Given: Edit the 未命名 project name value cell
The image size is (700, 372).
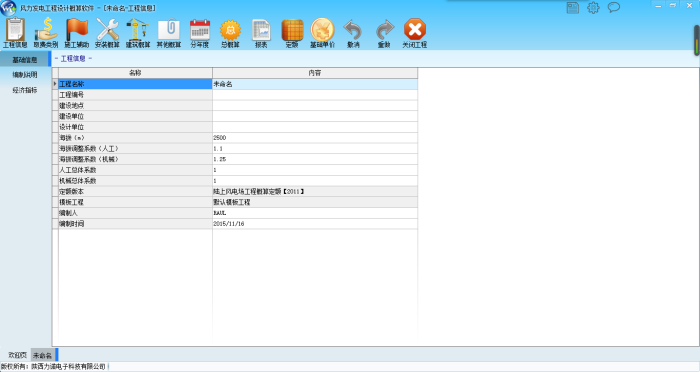Looking at the screenshot, I should click(x=315, y=84).
